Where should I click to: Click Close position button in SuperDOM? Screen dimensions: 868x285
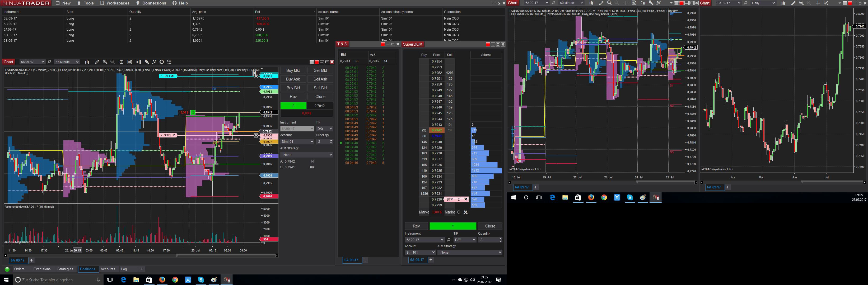(490, 226)
